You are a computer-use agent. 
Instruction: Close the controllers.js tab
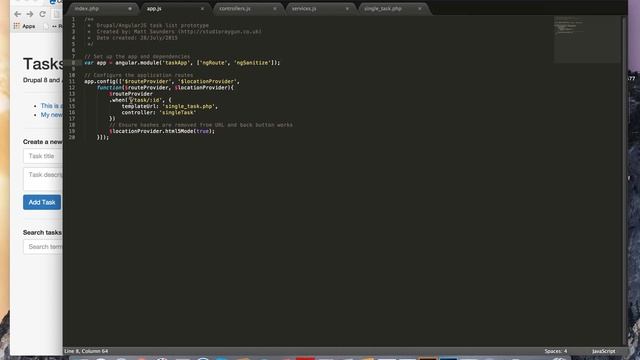275,9
